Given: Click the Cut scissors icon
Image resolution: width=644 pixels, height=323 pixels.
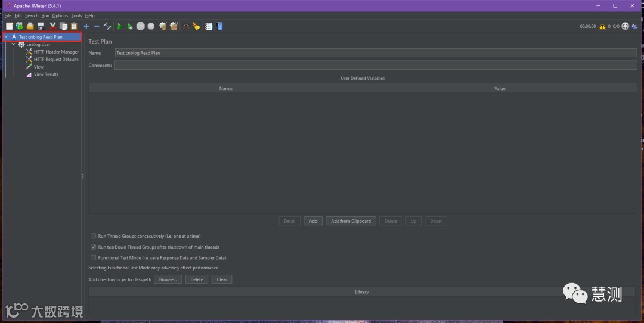Looking at the screenshot, I should [x=52, y=26].
